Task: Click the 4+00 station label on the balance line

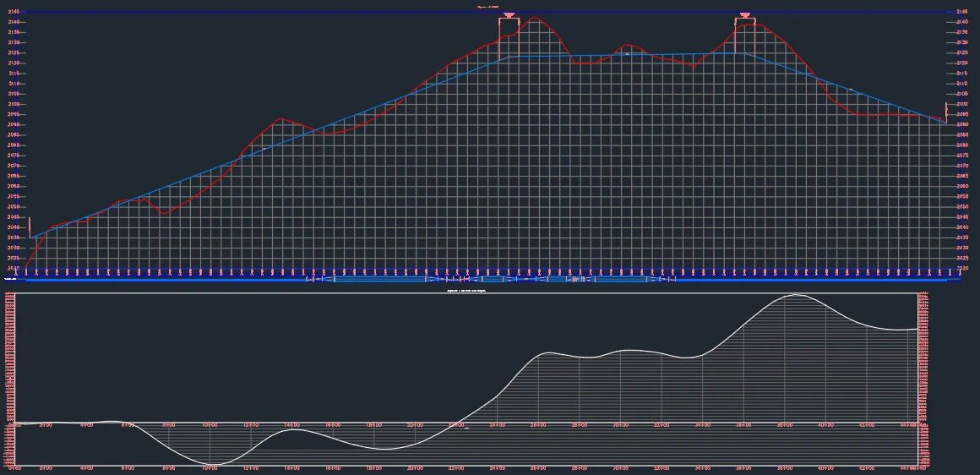Action: pyautogui.click(x=86, y=425)
